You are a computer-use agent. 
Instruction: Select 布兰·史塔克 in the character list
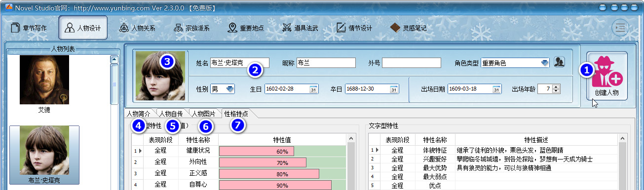pos(44,155)
